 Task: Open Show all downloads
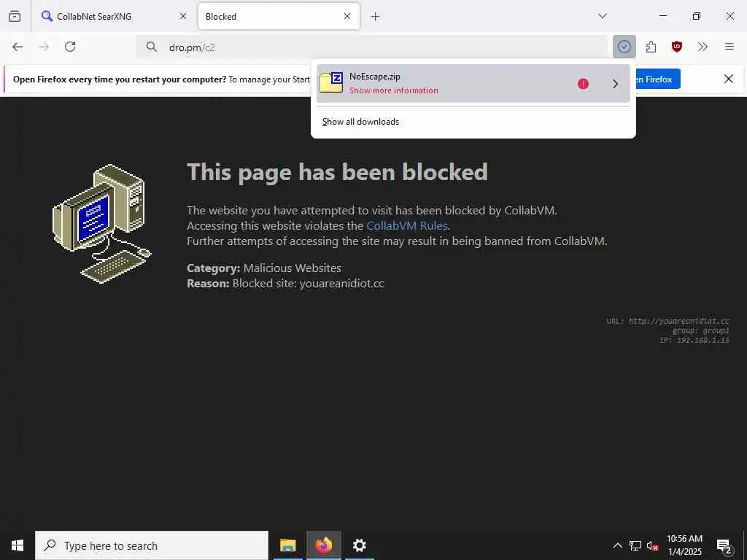pyautogui.click(x=360, y=122)
